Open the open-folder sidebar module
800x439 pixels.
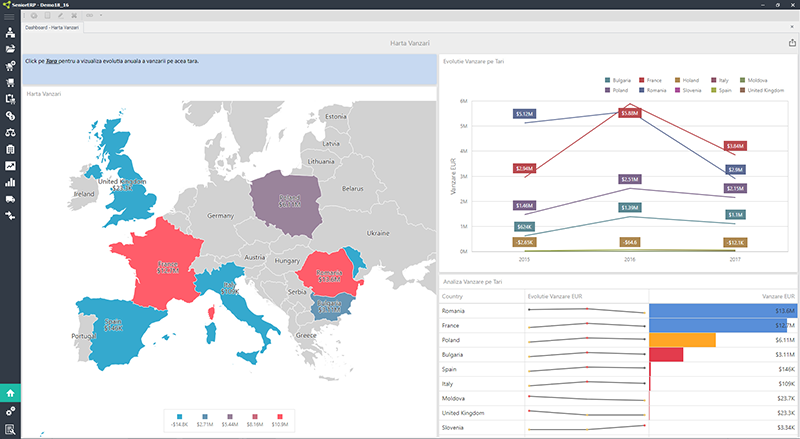pyautogui.click(x=10, y=49)
